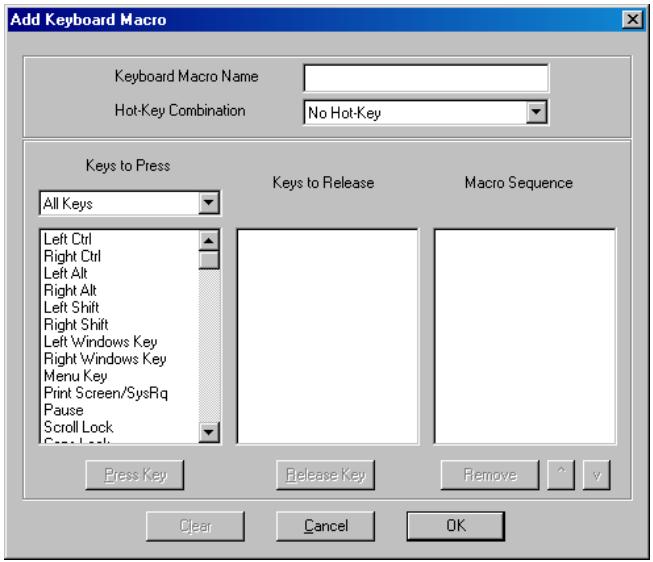Choose Left Alt in the key list
Screen dimensions: 653x562
click(58, 269)
